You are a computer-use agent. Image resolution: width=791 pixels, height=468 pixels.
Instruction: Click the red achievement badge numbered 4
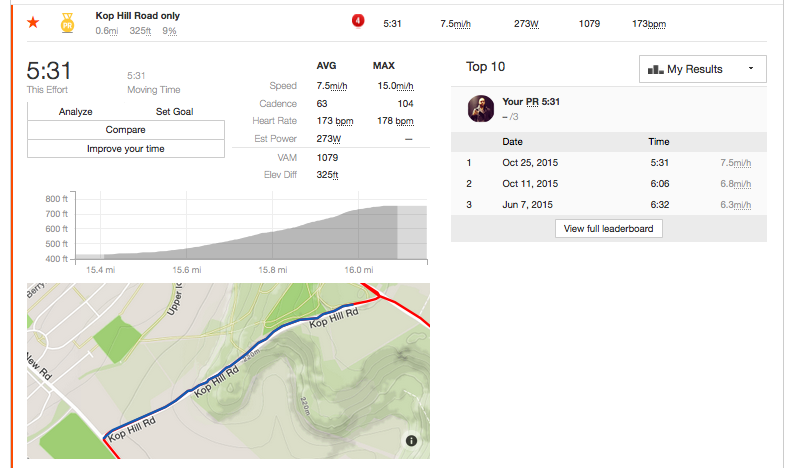click(x=358, y=21)
